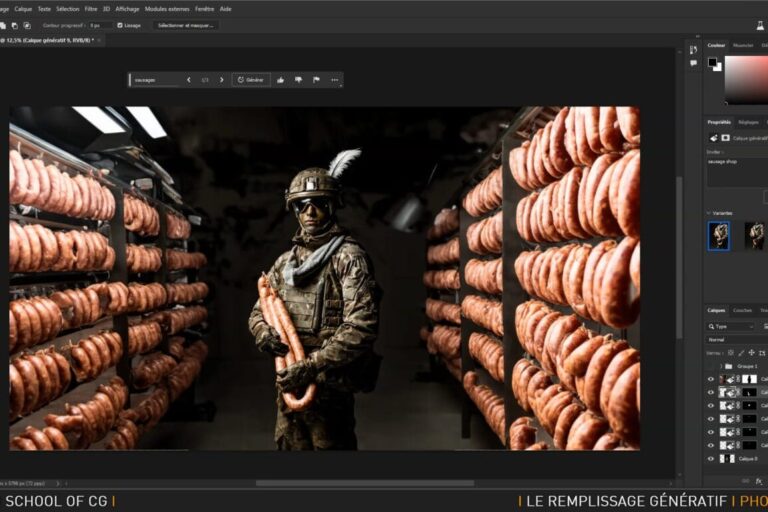Click the Générer button
Screen dimensions: 768x512
(x=251, y=80)
